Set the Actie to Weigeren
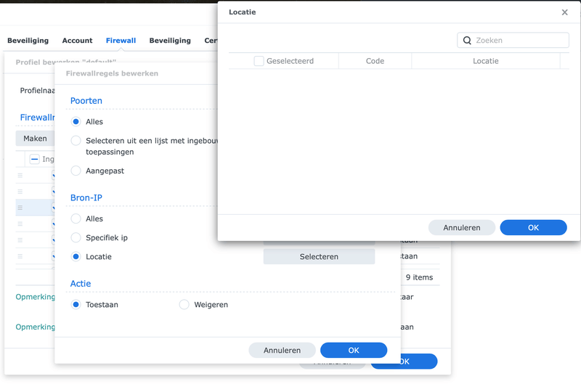Viewport: 581px width, 392px height. pos(184,305)
